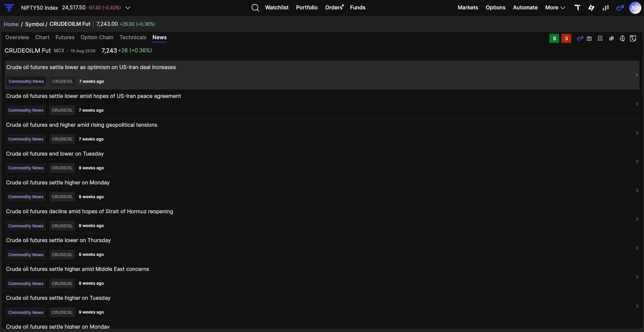Click Symbol in the breadcrumb
The height and width of the screenshot is (332, 644).
pos(35,24)
